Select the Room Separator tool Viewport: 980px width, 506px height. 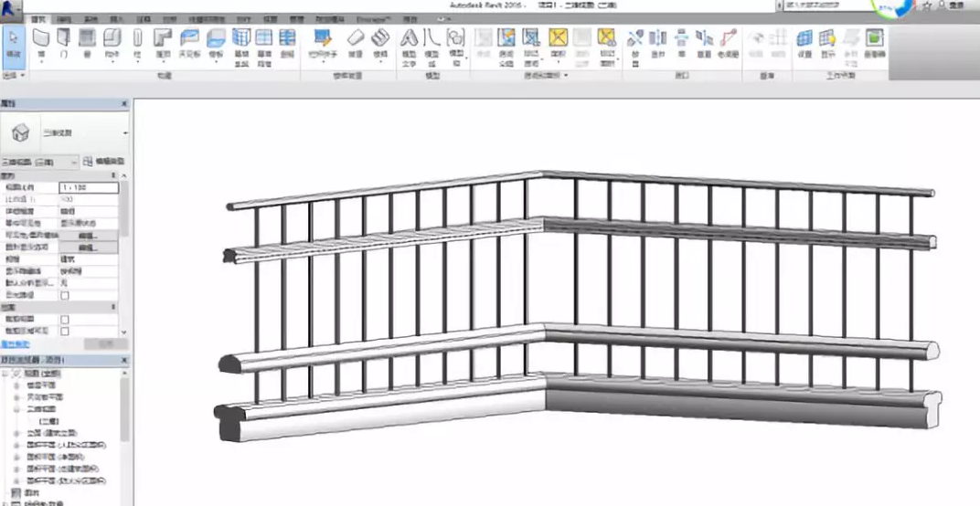(506, 47)
